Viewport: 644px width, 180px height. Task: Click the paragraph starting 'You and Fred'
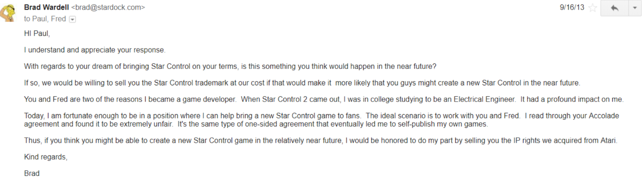tap(324, 99)
